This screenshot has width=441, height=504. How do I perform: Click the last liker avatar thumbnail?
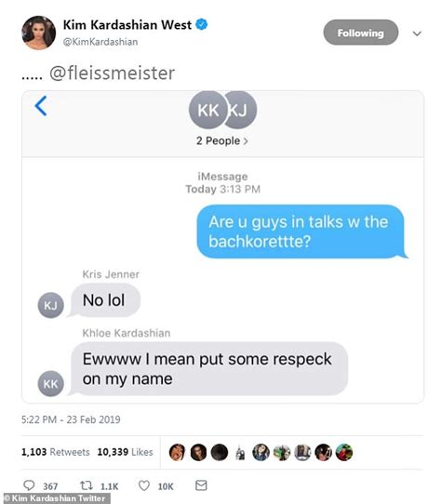click(x=344, y=452)
